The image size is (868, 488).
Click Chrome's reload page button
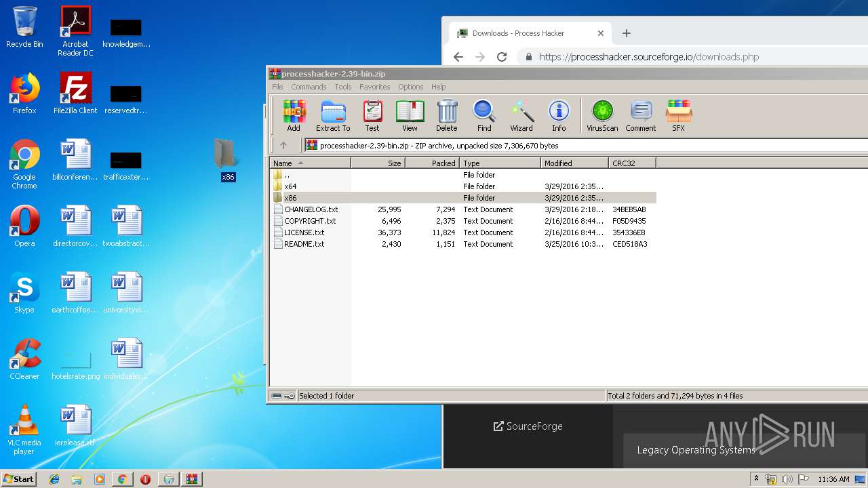point(502,57)
